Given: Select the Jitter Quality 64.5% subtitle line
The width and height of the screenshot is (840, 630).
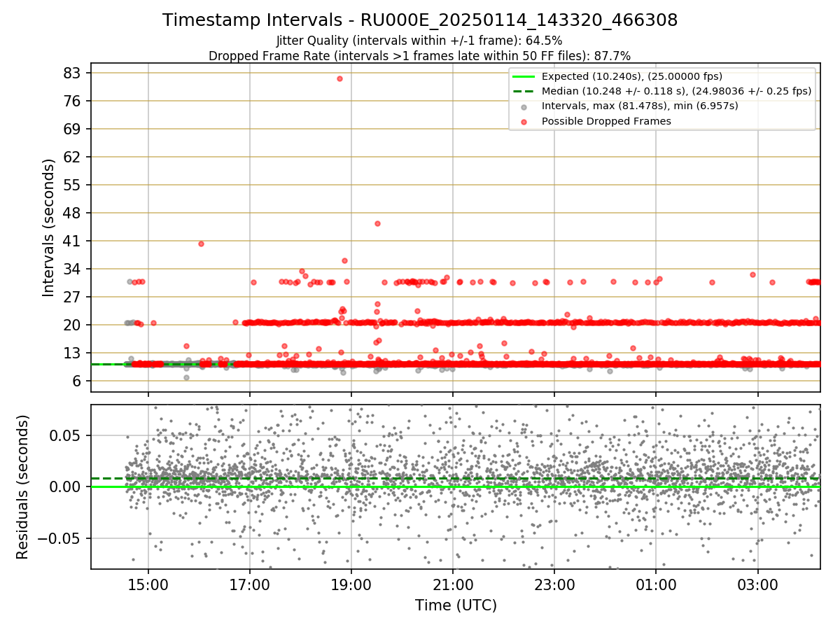Looking at the screenshot, I should click(x=419, y=41).
